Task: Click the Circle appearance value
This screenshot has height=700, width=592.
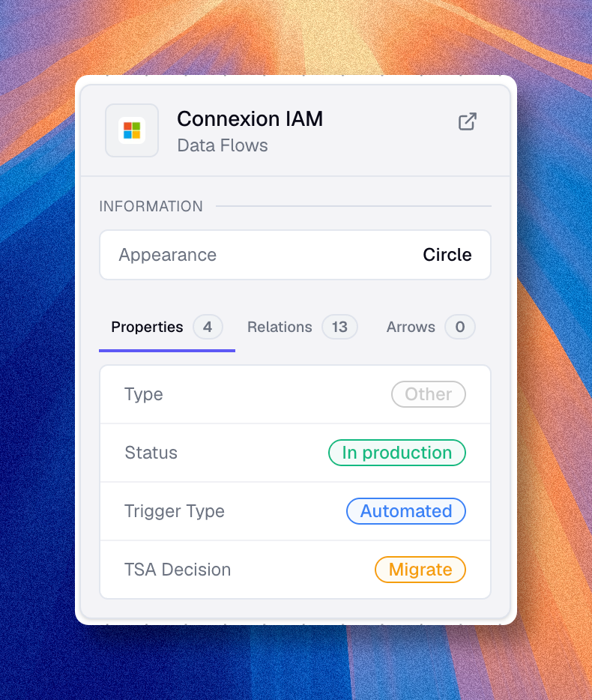Action: coord(447,255)
